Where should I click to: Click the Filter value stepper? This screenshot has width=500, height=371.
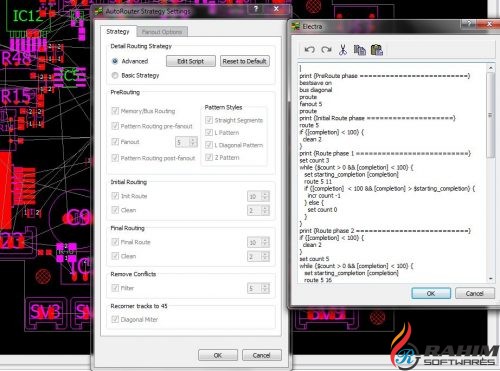coord(265,288)
